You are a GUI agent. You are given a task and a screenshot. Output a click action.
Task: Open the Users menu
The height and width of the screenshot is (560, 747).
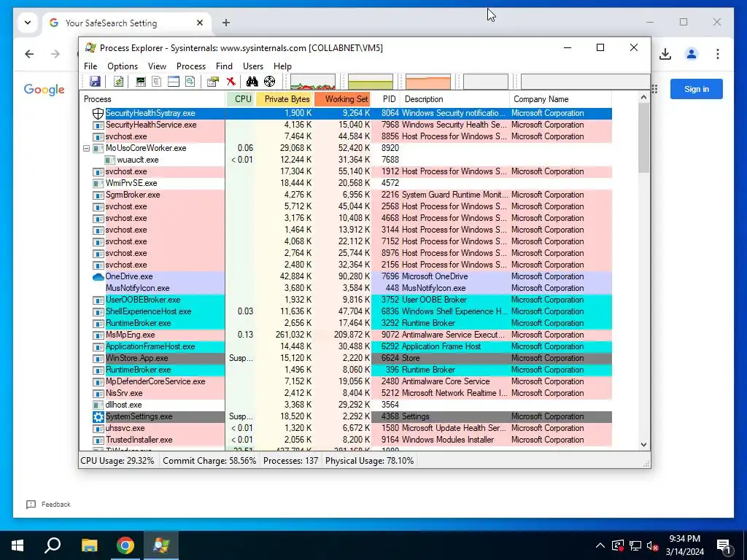pyautogui.click(x=253, y=66)
